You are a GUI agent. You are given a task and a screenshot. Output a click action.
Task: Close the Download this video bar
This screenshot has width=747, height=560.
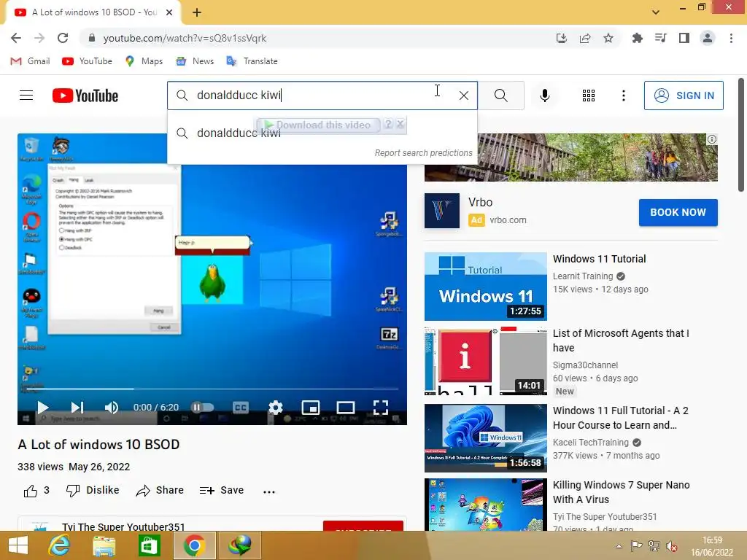[400, 124]
